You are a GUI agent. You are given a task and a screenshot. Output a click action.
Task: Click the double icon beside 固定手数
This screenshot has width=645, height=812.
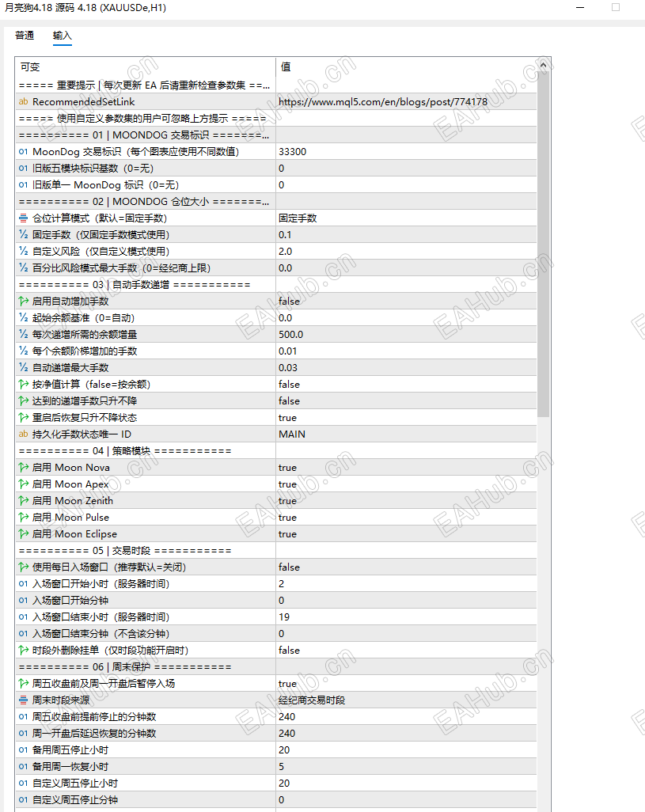[23, 234]
